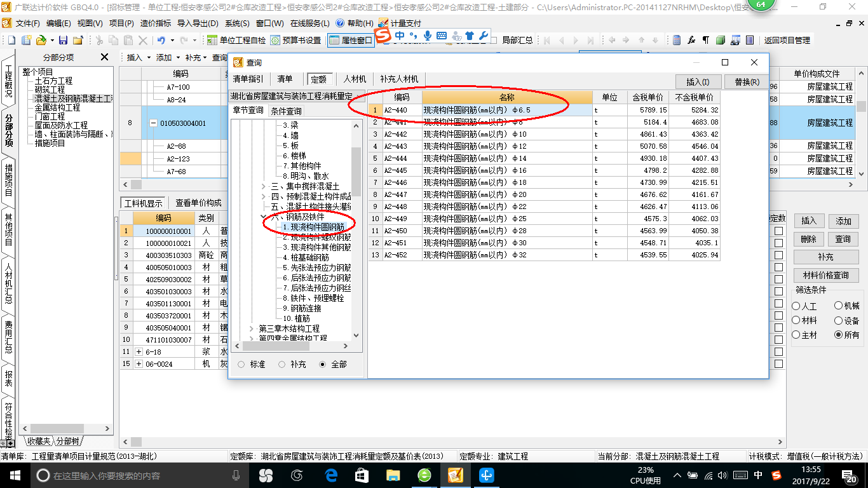Click the Cut (scissors) icon
Viewport: 868px width, 488px height.
click(98, 40)
